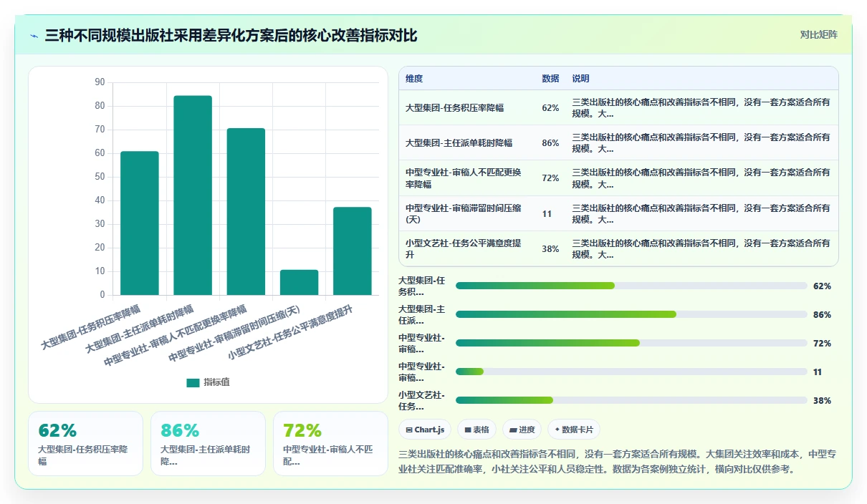The image size is (867, 504).
Task: Click the progress bar valued 11
Action: [631, 372]
